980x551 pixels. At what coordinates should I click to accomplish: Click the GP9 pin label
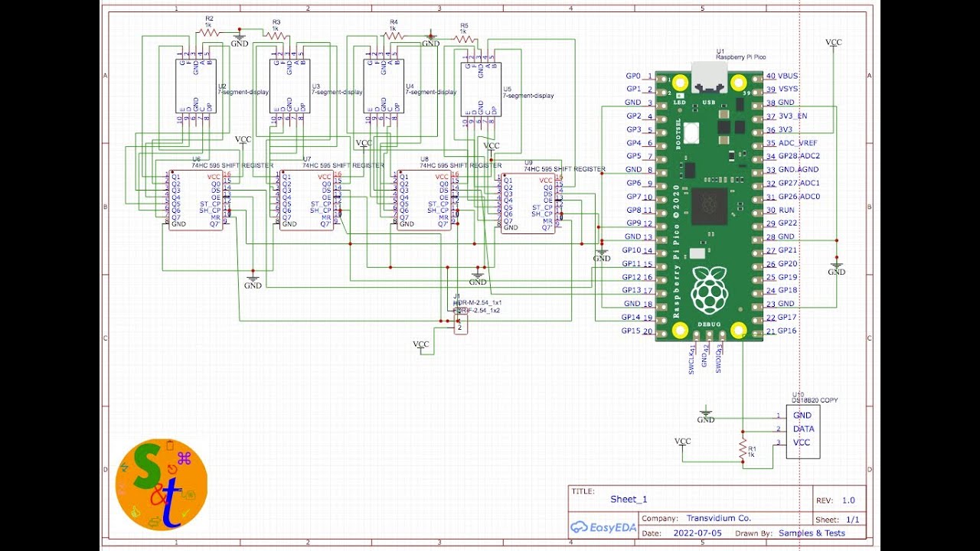[x=633, y=223]
